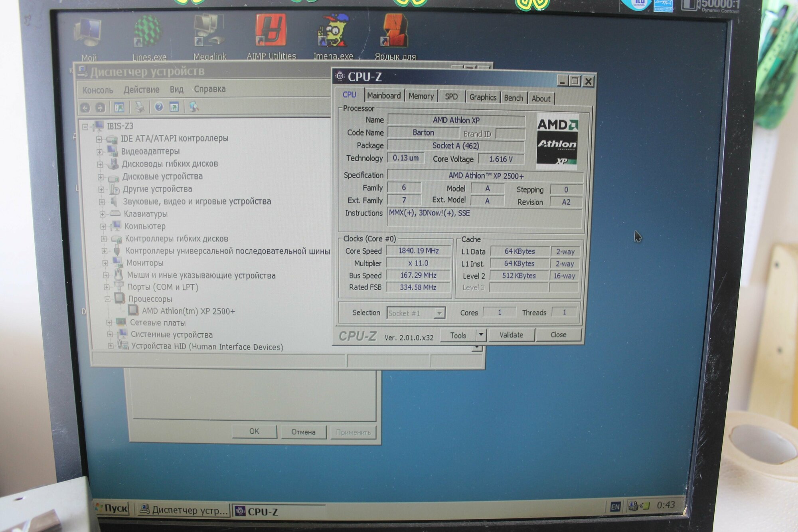Switch to the Memory tab
The image size is (798, 532).
(421, 96)
